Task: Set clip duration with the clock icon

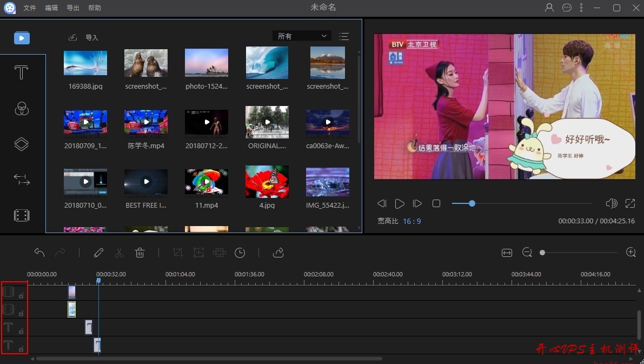Action: tap(240, 253)
